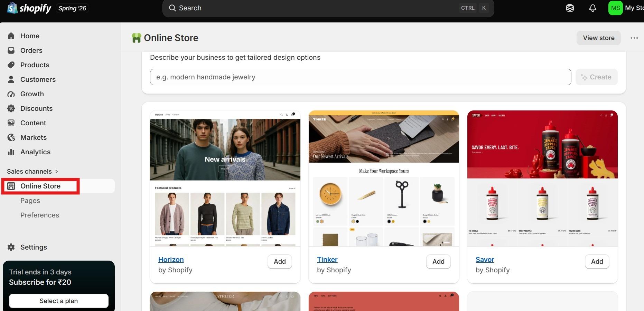The width and height of the screenshot is (644, 311).
Task: Focus the top Search bar
Action: (x=328, y=8)
